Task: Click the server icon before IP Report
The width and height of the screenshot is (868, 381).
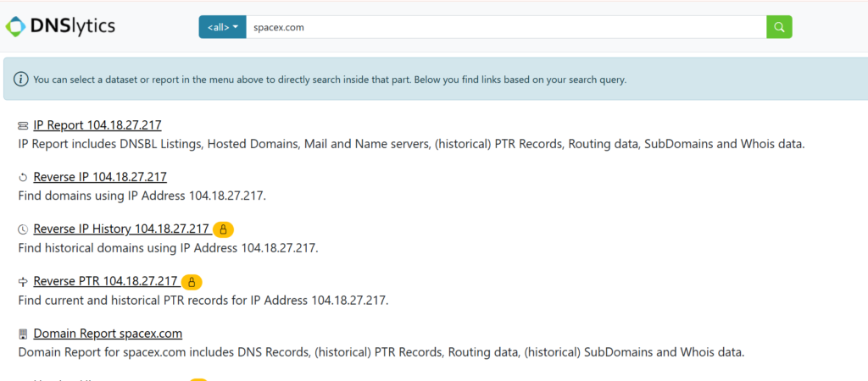Action: pyautogui.click(x=23, y=126)
